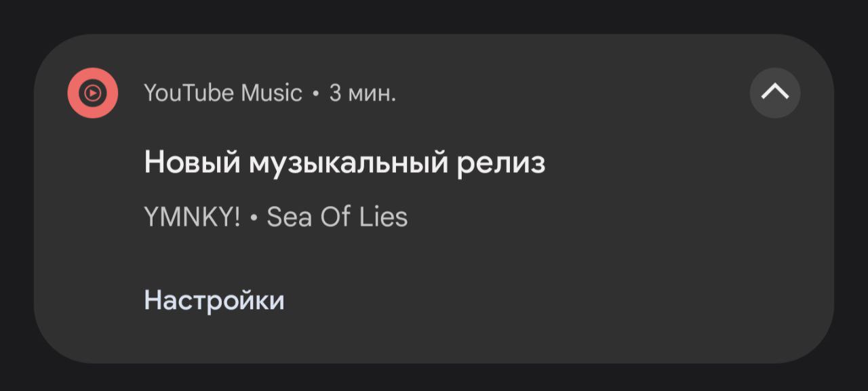This screenshot has height=391, width=868.
Task: Open the Новый музыкальный релиз notification
Action: click(x=344, y=163)
